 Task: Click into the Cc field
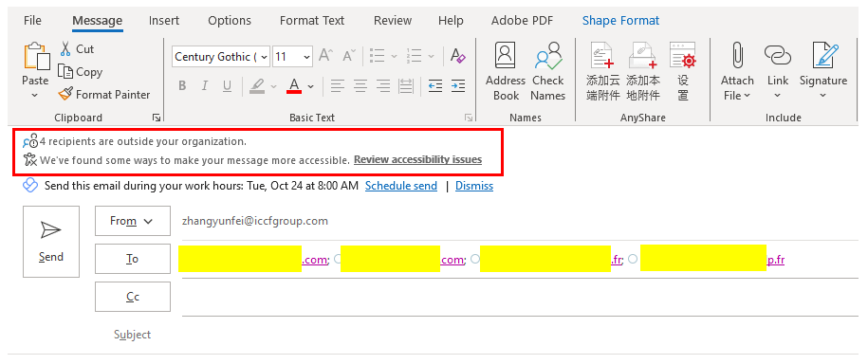click(521, 298)
